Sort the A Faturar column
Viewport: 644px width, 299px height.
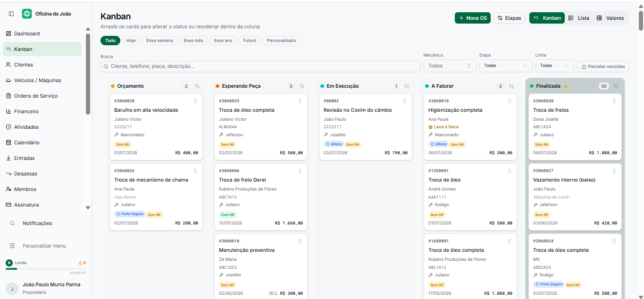click(511, 86)
